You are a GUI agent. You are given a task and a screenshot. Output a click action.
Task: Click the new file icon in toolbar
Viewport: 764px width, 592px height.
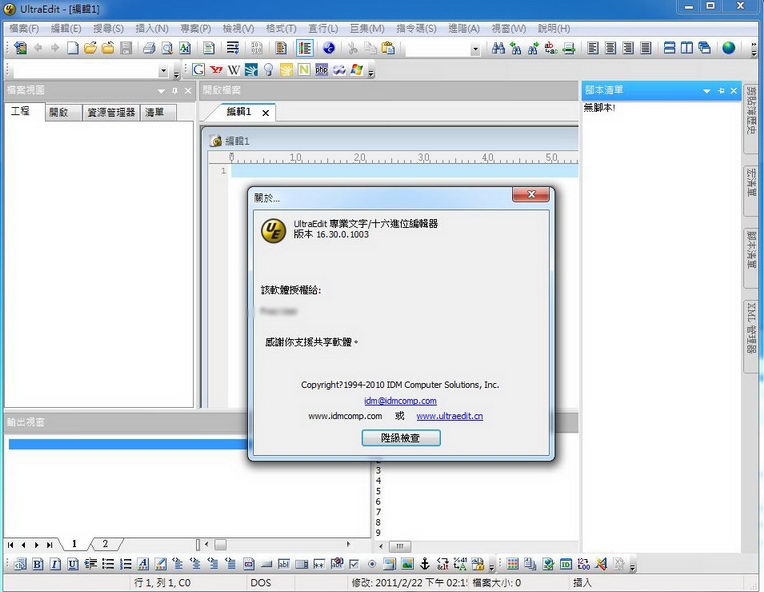point(73,48)
